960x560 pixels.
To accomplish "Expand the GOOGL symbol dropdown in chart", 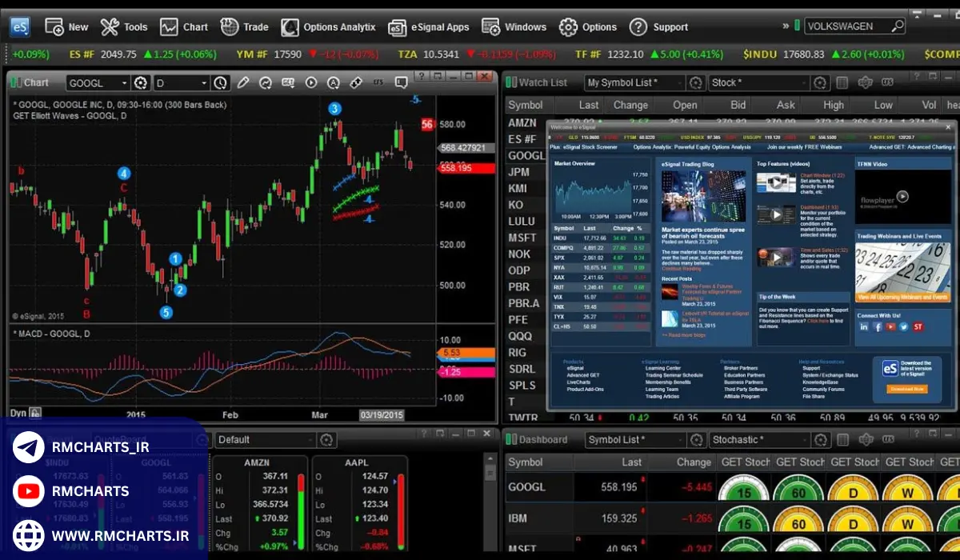I will (123, 83).
